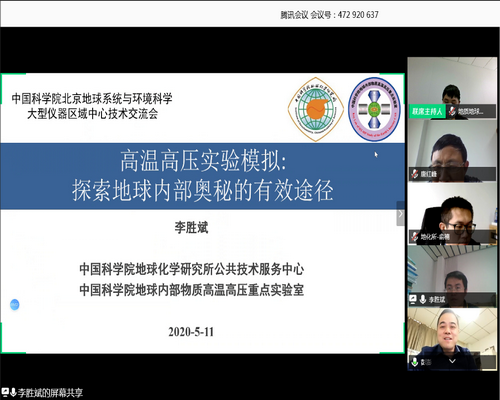
Task: Click the screen sharing icon in bottom status bar
Action: [x=5, y=392]
